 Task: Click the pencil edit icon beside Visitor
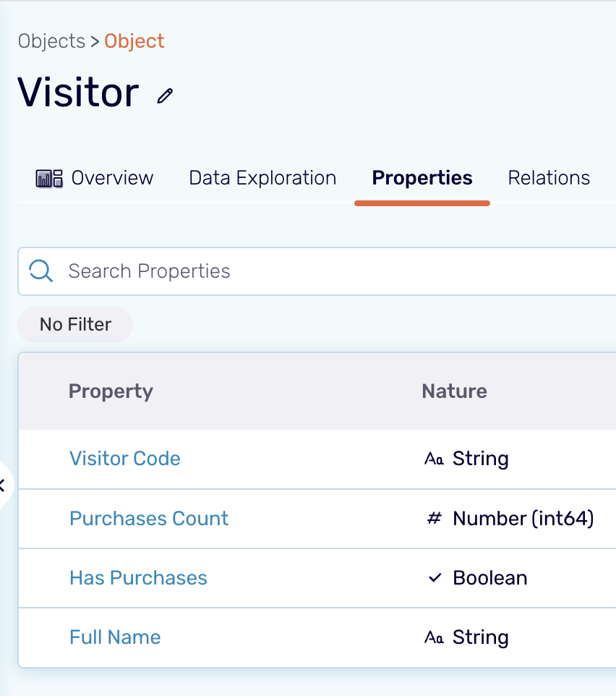click(x=166, y=96)
